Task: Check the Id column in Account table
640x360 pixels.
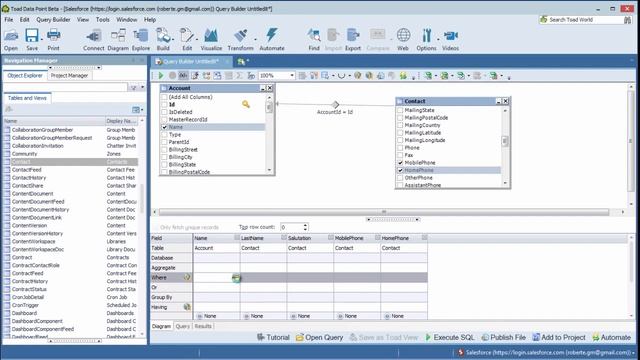Action: pyautogui.click(x=164, y=104)
